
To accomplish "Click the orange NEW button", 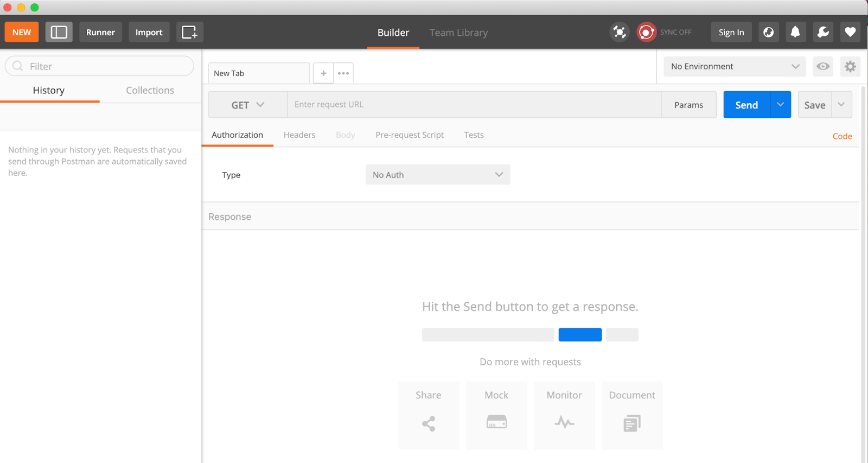I will click(22, 32).
